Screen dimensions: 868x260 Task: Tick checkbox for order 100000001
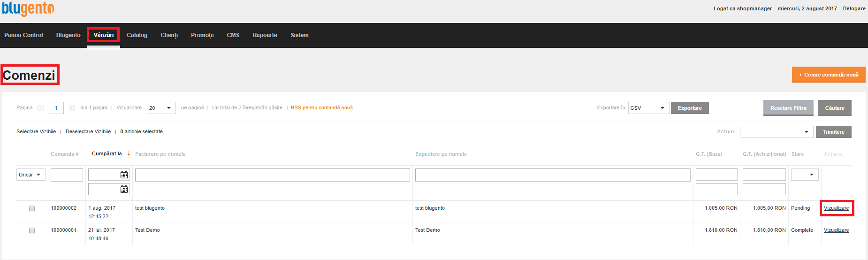pos(32,230)
